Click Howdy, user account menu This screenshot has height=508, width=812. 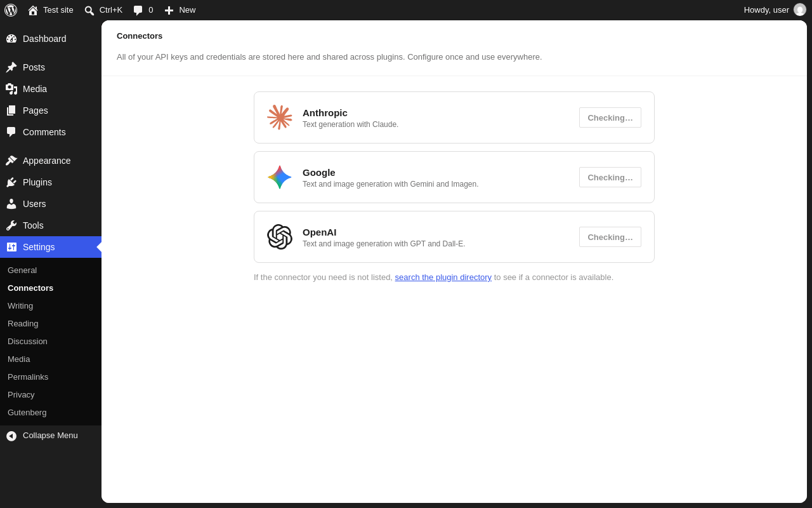tap(775, 10)
